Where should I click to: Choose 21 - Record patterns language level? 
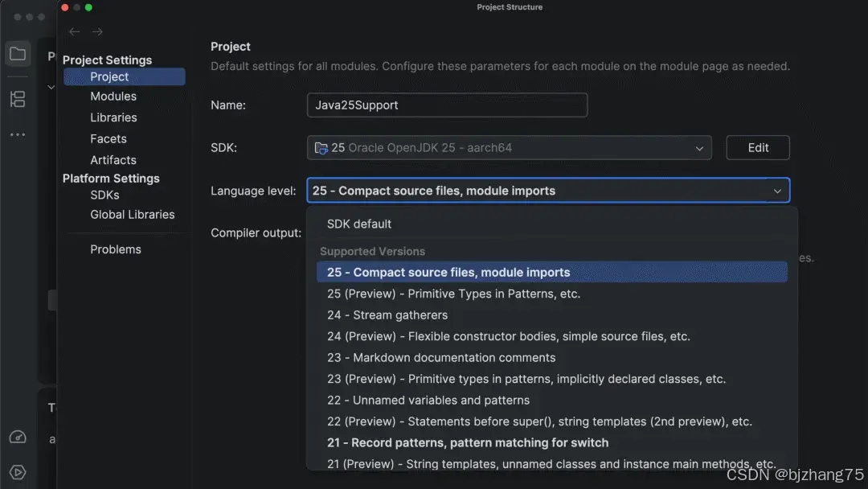click(468, 443)
